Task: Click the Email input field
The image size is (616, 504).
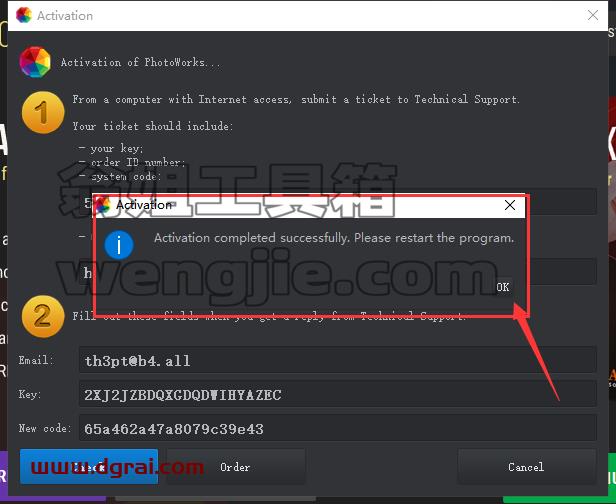Action: [337, 360]
